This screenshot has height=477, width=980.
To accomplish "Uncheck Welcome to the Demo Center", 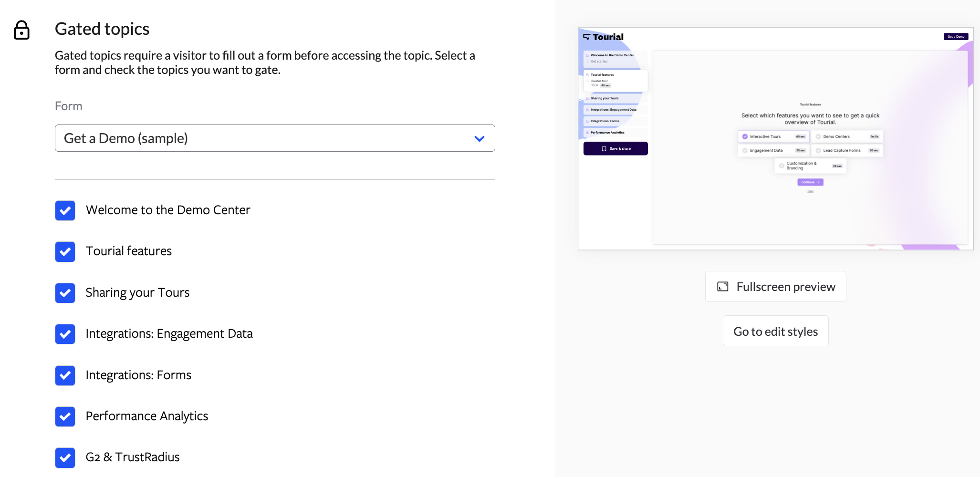I will point(65,210).
